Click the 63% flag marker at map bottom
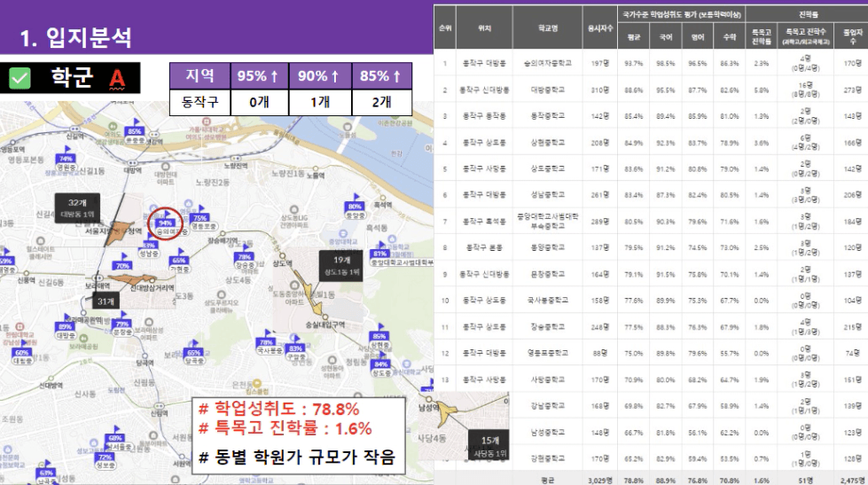The image size is (868, 485). click(x=46, y=471)
